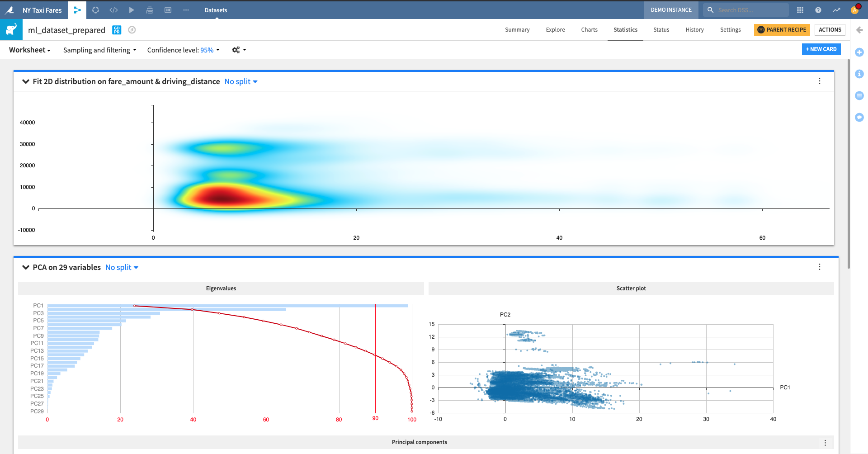Image resolution: width=868 pixels, height=454 pixels.
Task: Open the discussions chat bubble icon
Action: (859, 117)
